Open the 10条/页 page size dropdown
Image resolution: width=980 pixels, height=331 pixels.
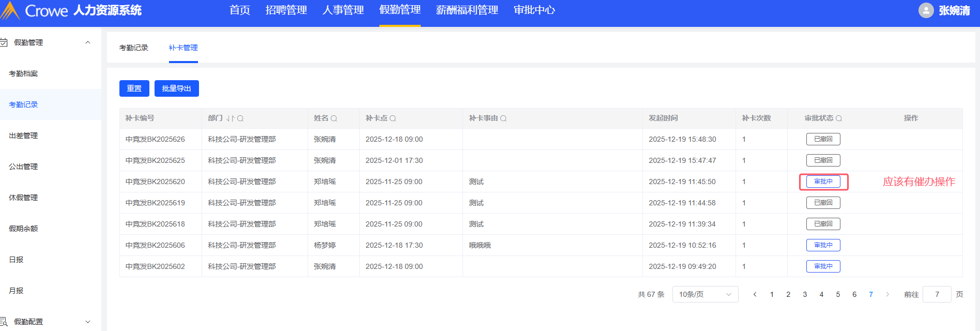(705, 294)
